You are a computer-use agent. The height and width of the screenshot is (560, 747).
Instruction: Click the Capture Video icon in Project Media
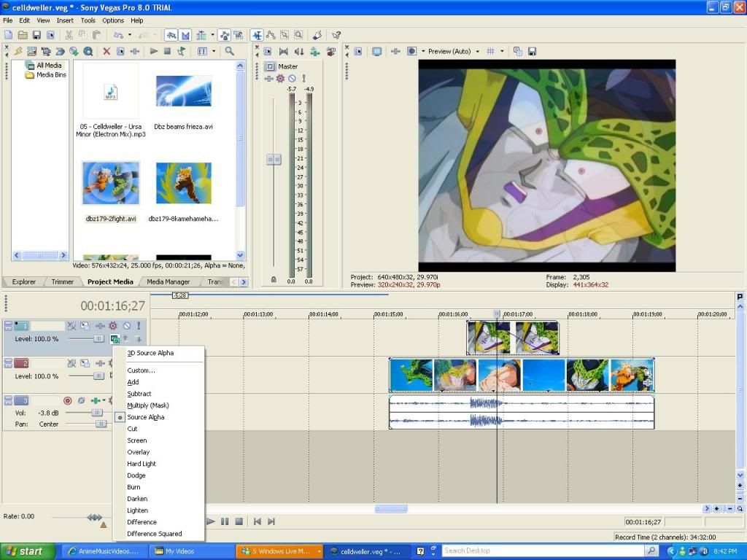click(46, 52)
